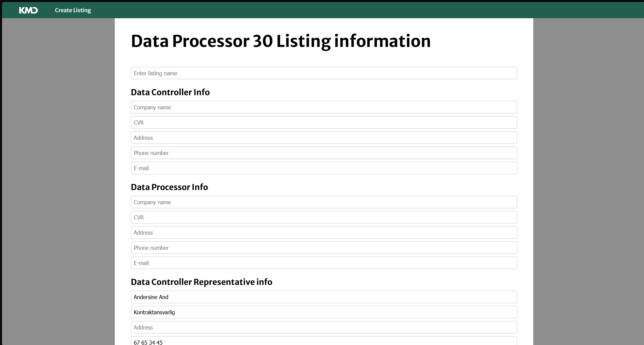Viewport: 644px width, 345px height.
Task: Click the Data Controller CVR field
Action: [x=324, y=123]
